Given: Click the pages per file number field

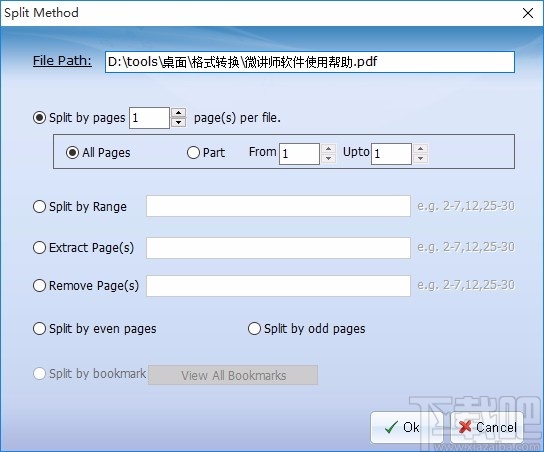Looking at the screenshot, I should [x=150, y=118].
